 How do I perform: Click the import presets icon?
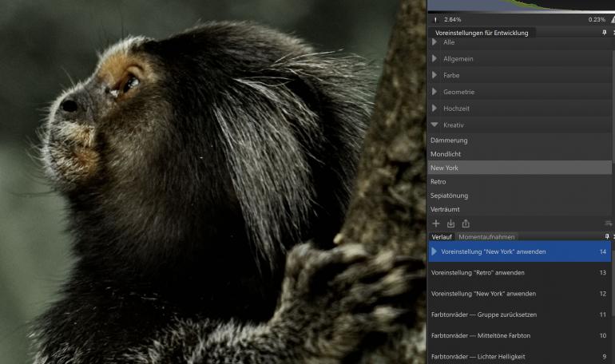click(x=450, y=224)
